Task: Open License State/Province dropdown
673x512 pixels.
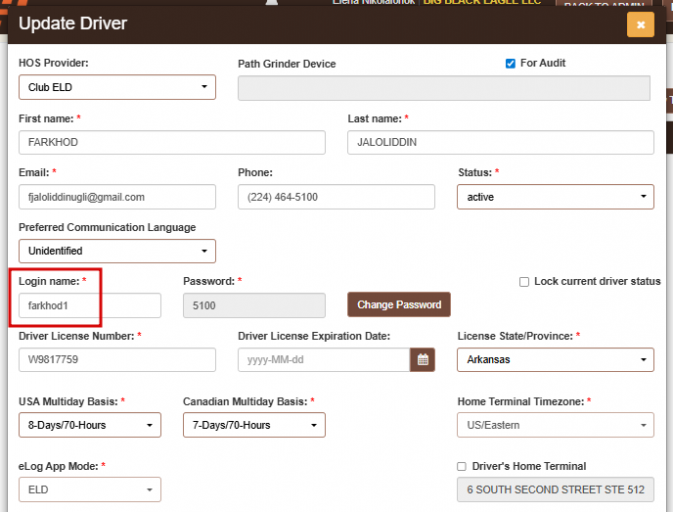Action: click(555, 360)
